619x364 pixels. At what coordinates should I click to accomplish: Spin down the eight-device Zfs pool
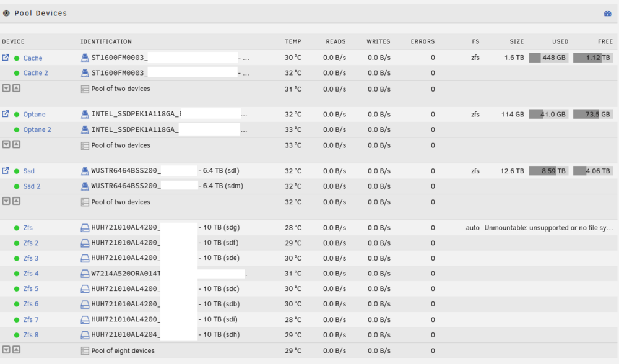[x=6, y=350]
